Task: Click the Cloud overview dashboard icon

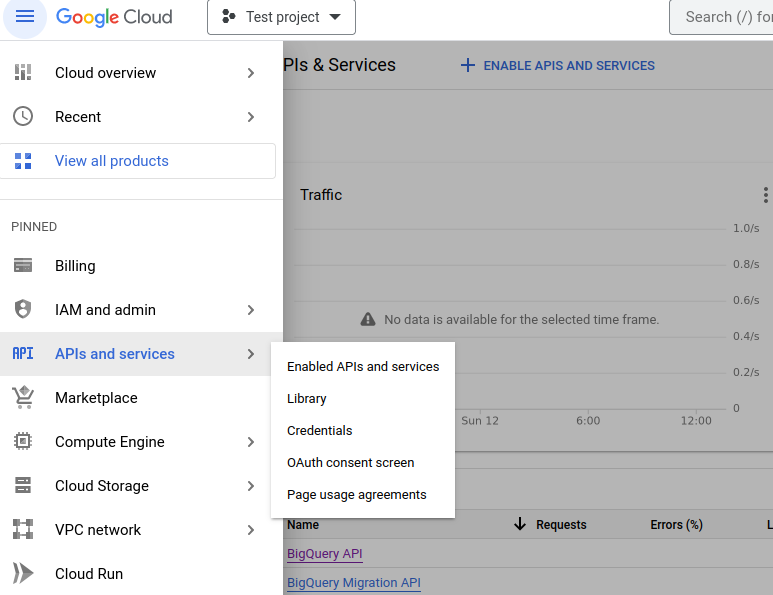Action: (23, 72)
